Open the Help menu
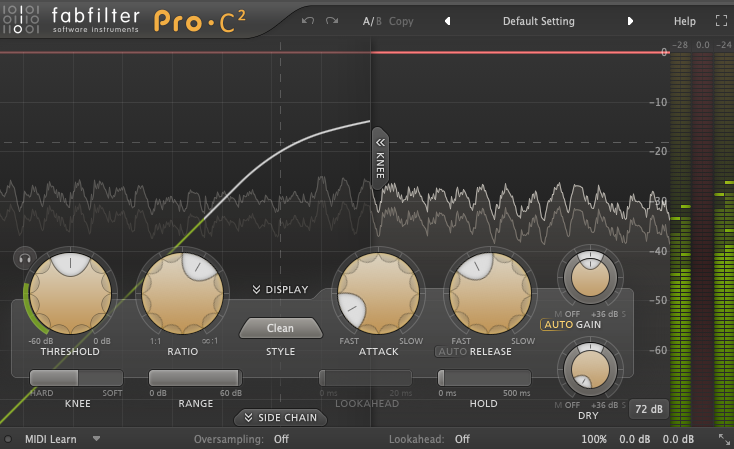This screenshot has height=449, width=734. [685, 21]
